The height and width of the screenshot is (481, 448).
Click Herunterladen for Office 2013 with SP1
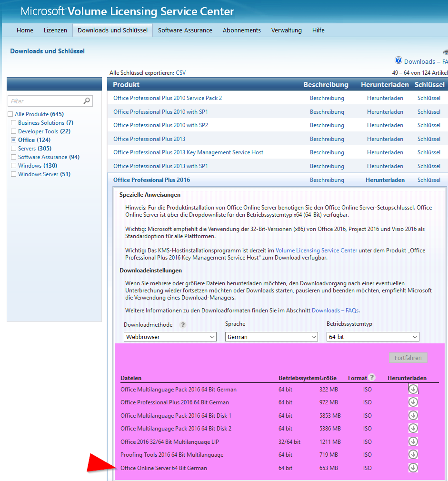coord(385,166)
